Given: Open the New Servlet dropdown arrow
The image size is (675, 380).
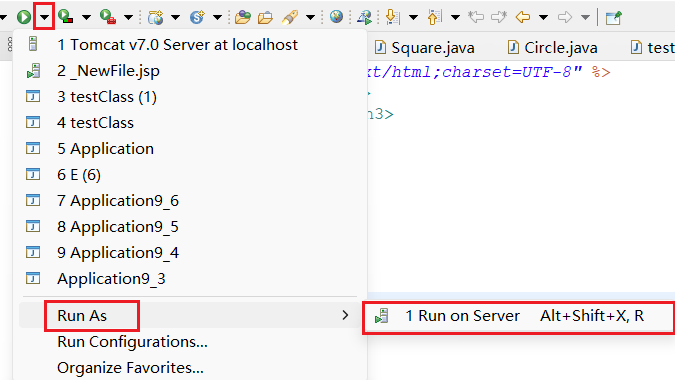Looking at the screenshot, I should pos(217,17).
